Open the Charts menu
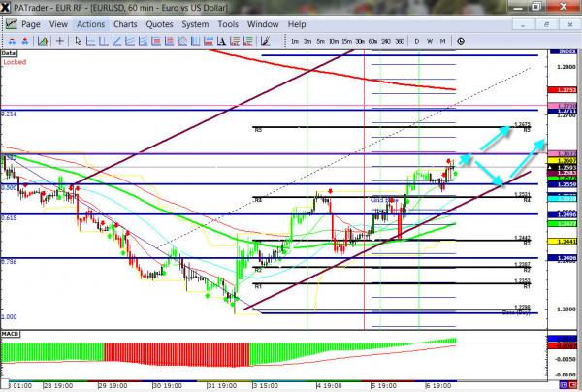The height and width of the screenshot is (392, 582). pyautogui.click(x=125, y=24)
